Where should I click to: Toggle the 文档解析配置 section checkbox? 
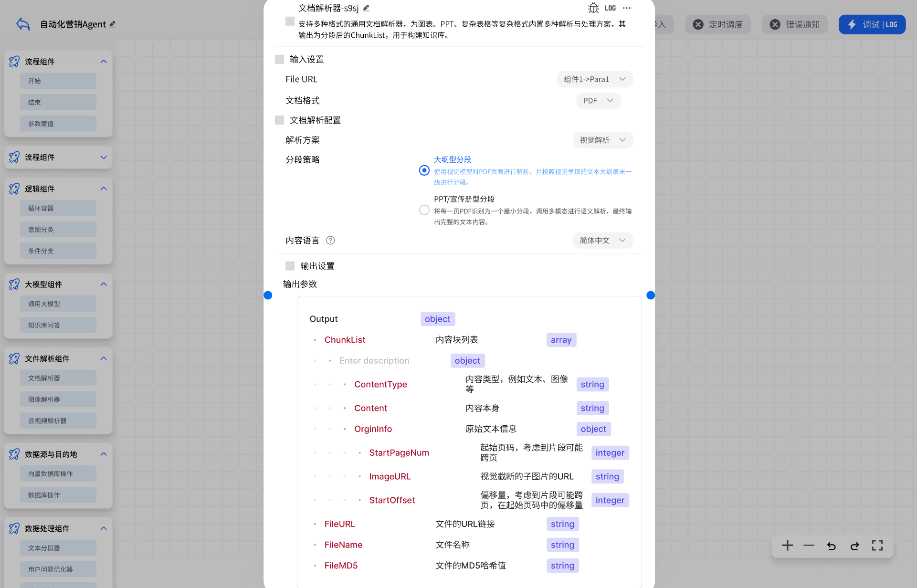280,120
